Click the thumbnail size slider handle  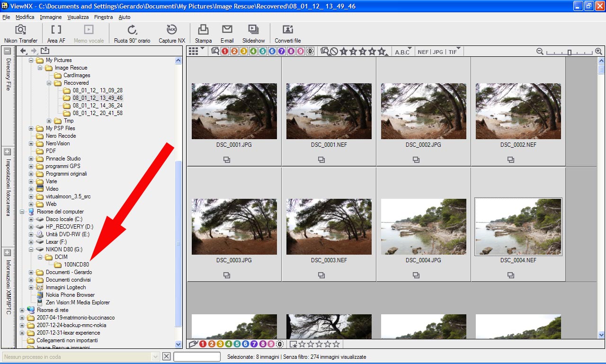[x=570, y=52]
